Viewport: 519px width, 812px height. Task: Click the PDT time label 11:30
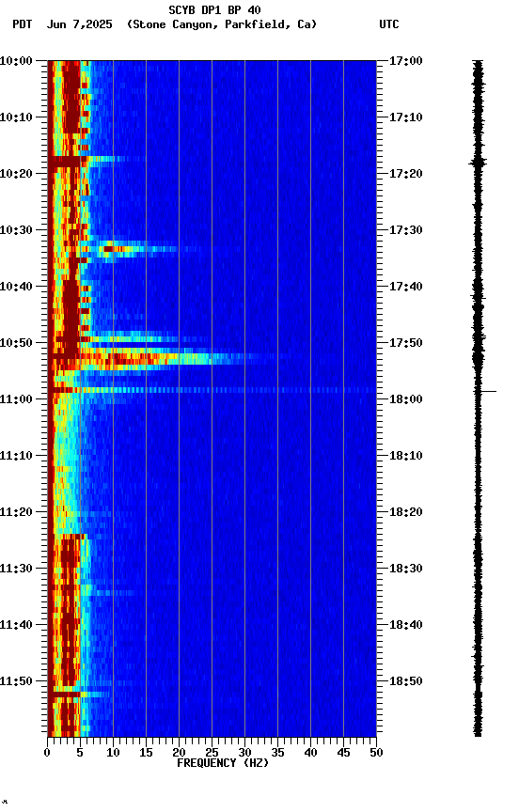16,569
